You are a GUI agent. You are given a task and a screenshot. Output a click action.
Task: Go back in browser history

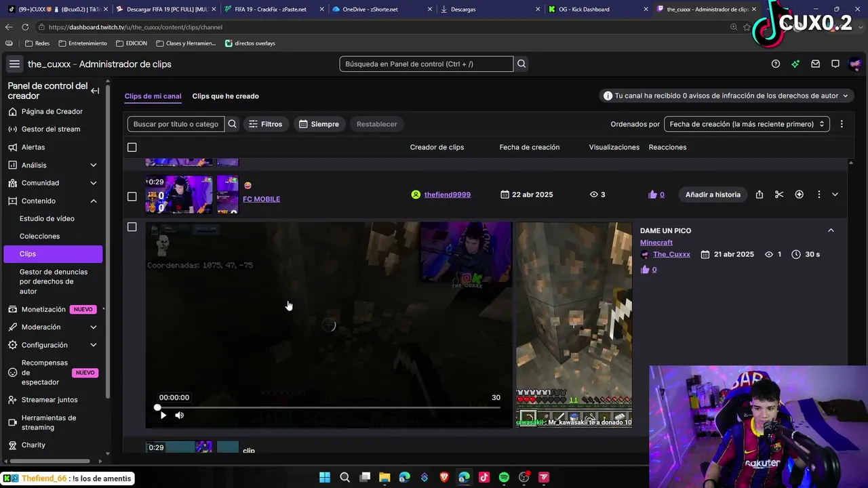(x=9, y=27)
